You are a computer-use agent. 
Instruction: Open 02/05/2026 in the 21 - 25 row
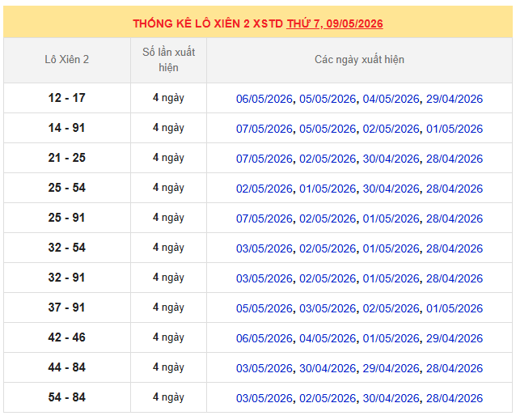click(328, 159)
